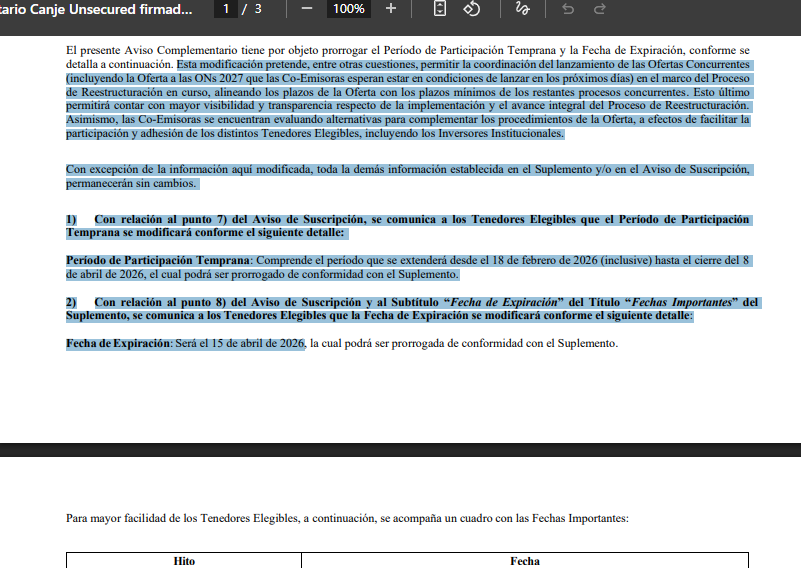The image size is (801, 568).
Task: Edit the 100% zoom level field
Action: pos(349,9)
